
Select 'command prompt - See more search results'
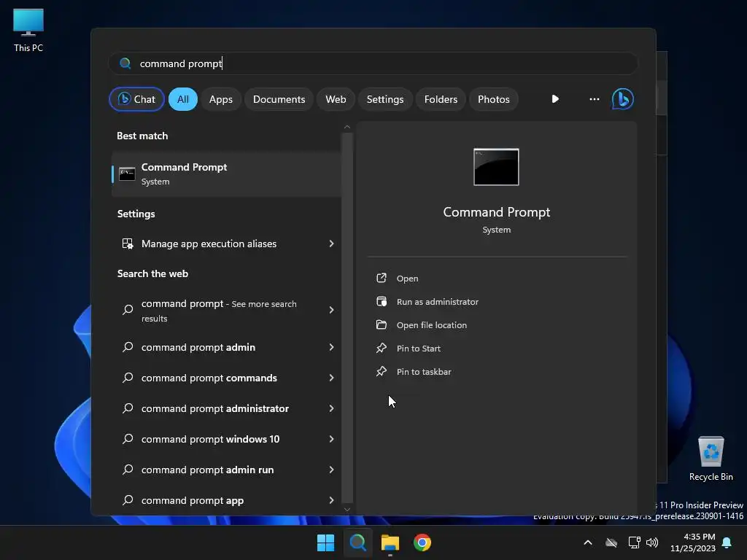(x=226, y=311)
